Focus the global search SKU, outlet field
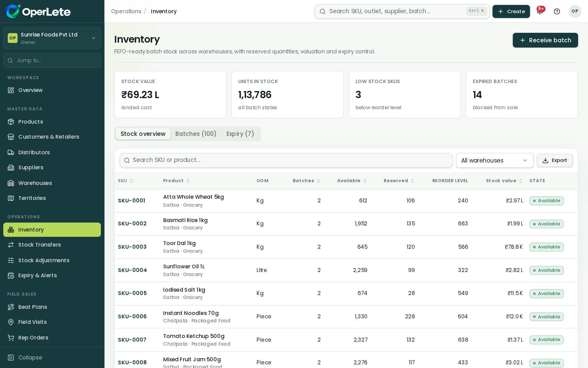The width and height of the screenshot is (588, 368). [402, 11]
